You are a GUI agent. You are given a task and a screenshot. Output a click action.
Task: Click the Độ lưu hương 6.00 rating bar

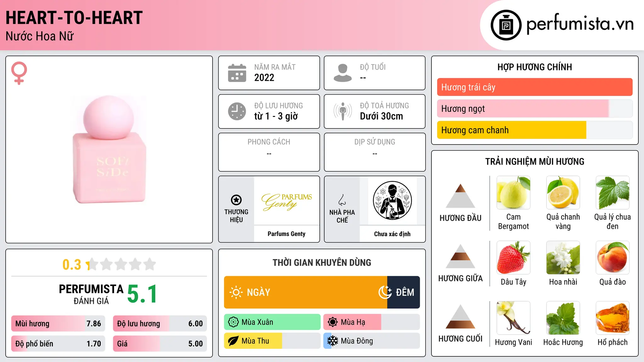[160, 323]
